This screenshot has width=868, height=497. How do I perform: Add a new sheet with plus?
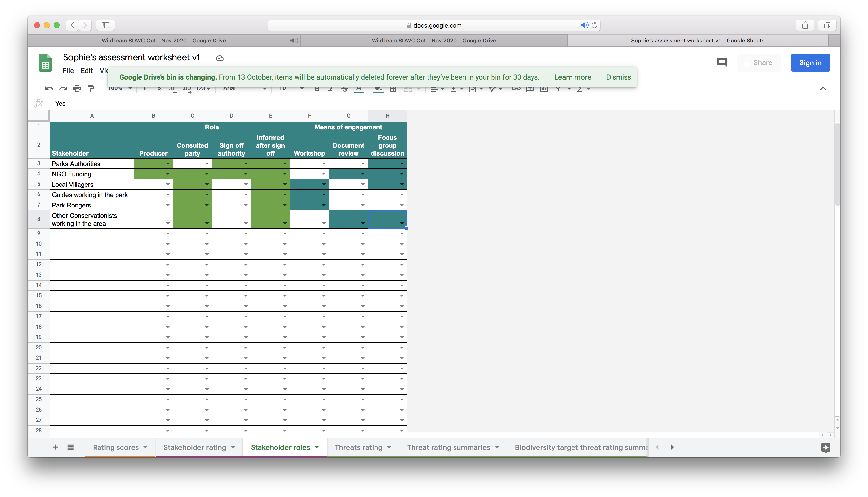55,447
